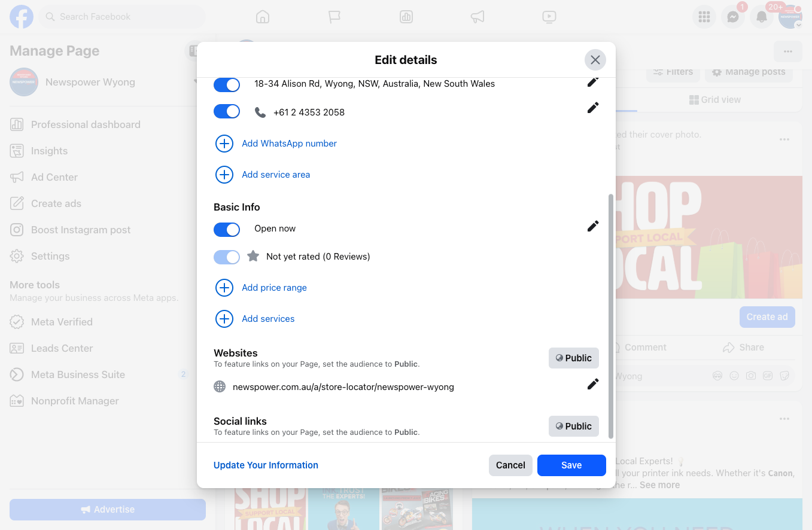Open Add WhatsApp number link

coord(289,144)
